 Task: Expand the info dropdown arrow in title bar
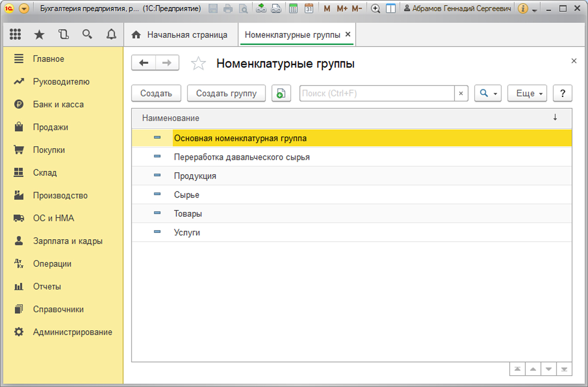click(535, 9)
